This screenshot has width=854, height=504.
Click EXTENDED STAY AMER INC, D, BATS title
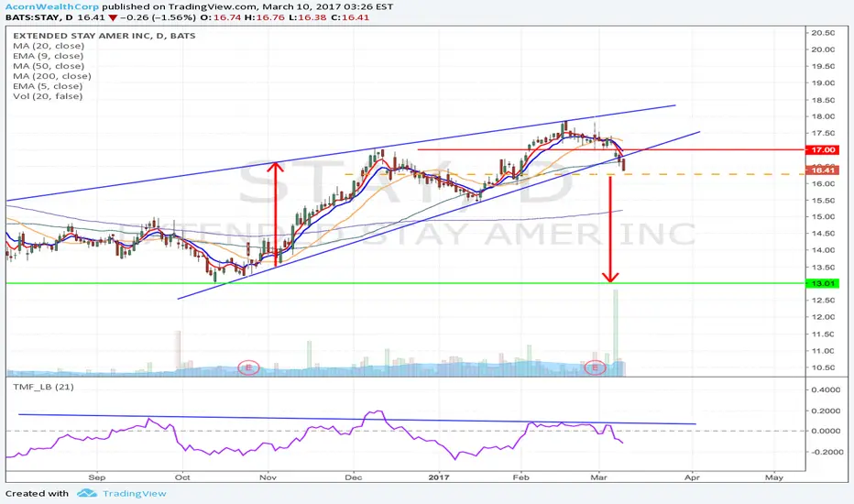pyautogui.click(x=104, y=36)
